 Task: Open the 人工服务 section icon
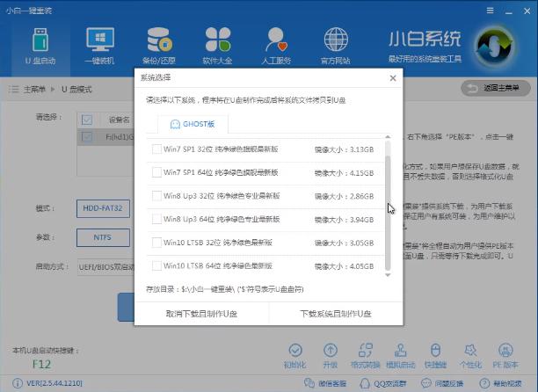click(x=276, y=40)
